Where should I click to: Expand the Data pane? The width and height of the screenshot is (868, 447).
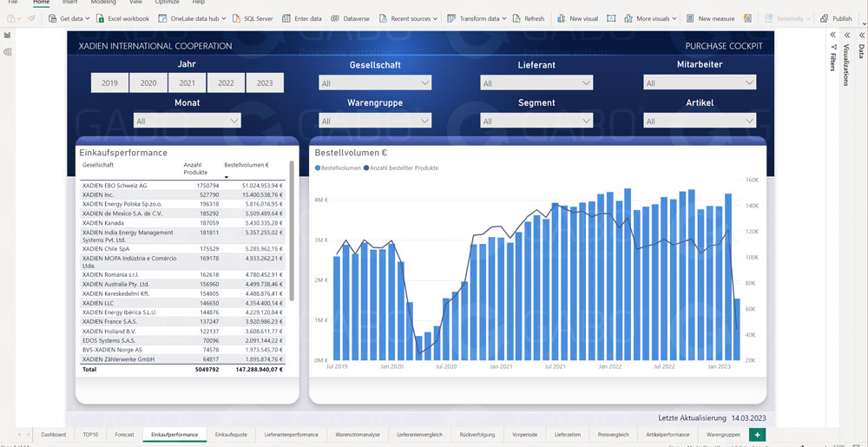click(861, 35)
